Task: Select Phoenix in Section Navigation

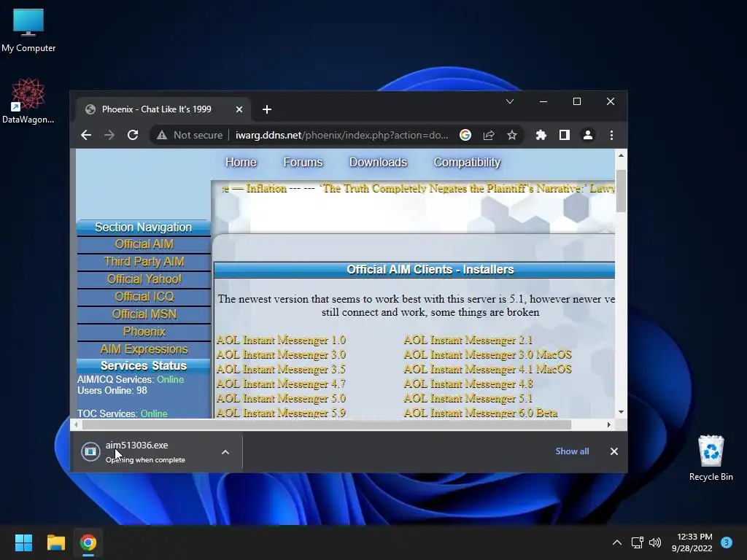Action: (144, 332)
